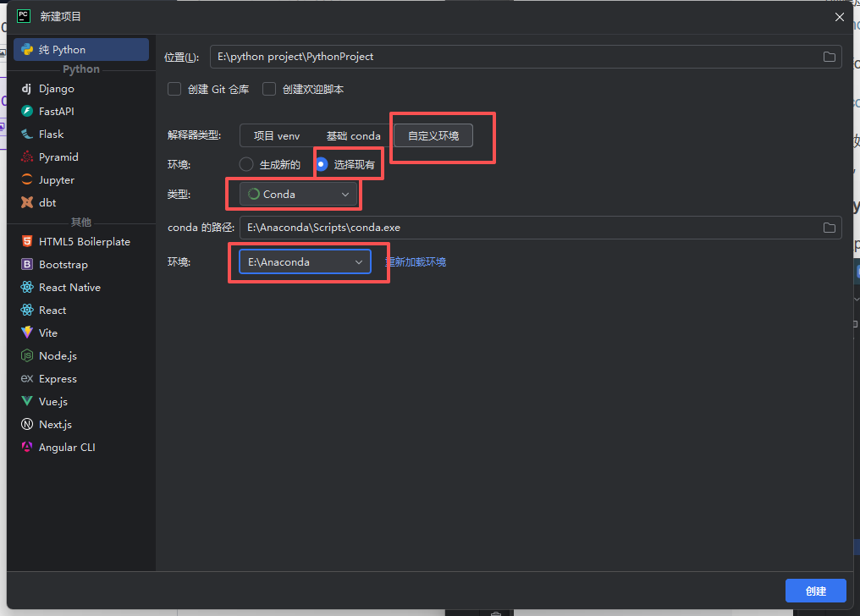Click the 重新加载环境 link

point(416,262)
